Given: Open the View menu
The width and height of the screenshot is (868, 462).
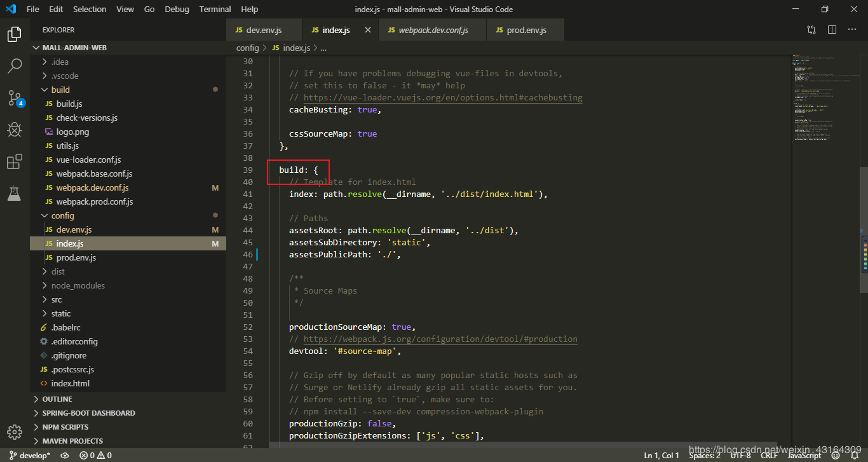Looking at the screenshot, I should click(125, 9).
